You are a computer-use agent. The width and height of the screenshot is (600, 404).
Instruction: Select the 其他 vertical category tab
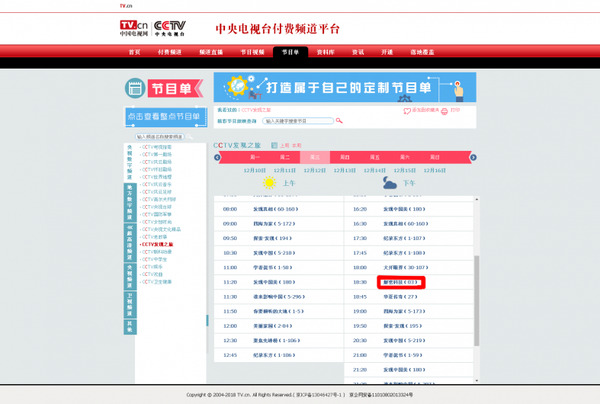(130, 327)
